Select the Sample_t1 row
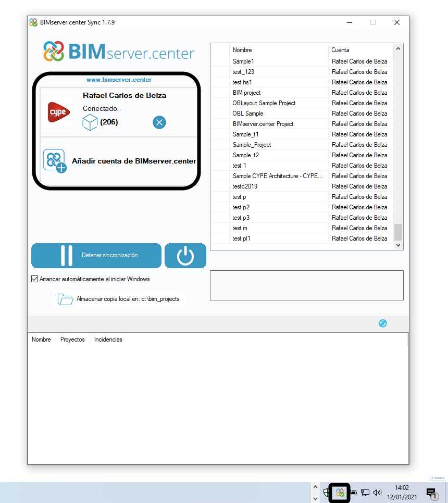 point(302,134)
